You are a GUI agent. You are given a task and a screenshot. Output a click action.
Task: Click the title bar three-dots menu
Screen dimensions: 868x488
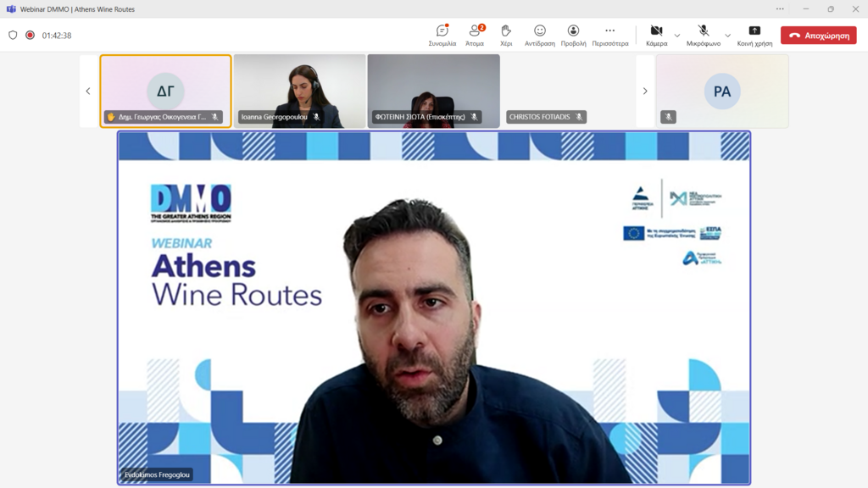tap(780, 8)
